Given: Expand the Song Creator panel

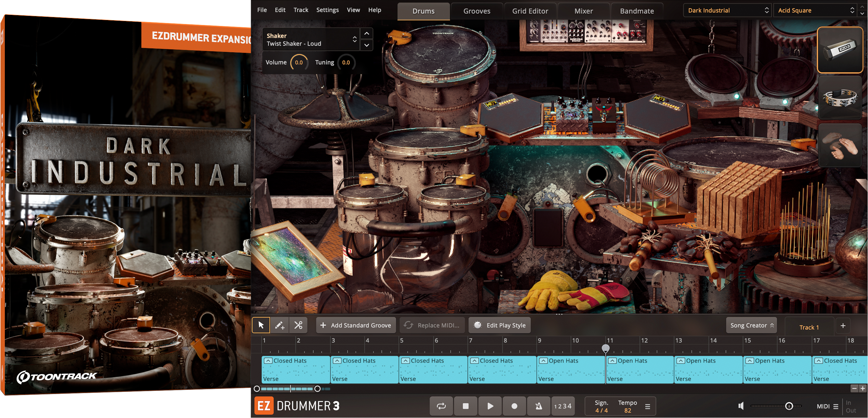Looking at the screenshot, I should 751,326.
